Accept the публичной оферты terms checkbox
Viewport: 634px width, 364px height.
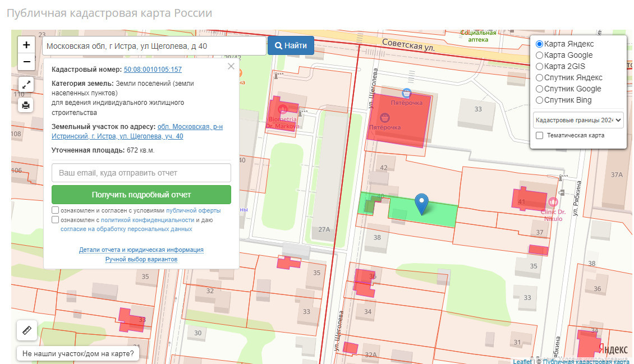click(56, 210)
